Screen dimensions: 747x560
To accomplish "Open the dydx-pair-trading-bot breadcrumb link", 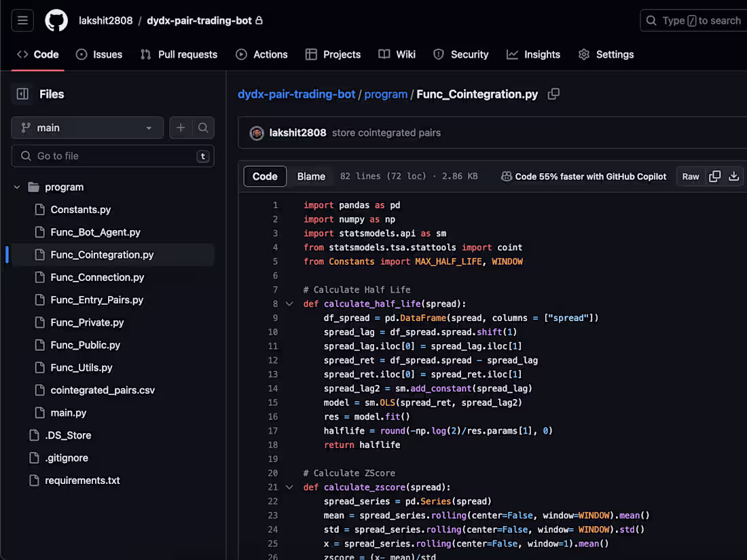I will 296,94.
